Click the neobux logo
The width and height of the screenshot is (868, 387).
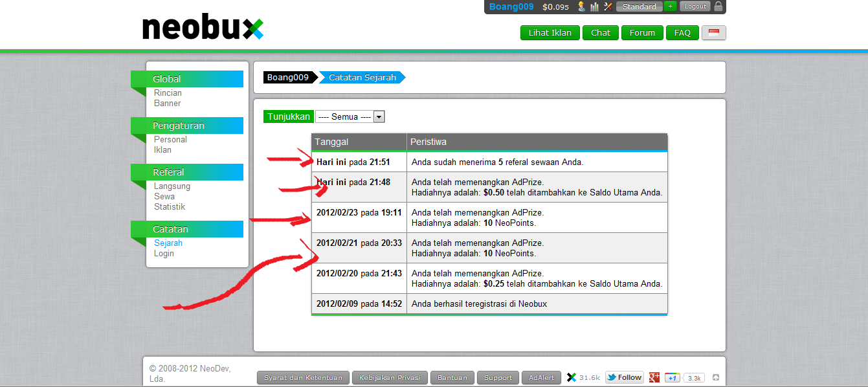(x=203, y=28)
